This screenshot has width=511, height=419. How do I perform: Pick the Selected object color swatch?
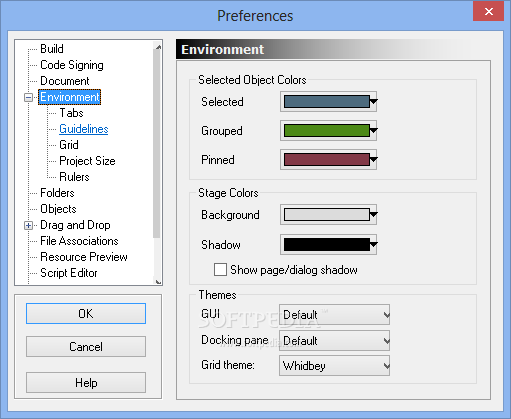(x=329, y=102)
